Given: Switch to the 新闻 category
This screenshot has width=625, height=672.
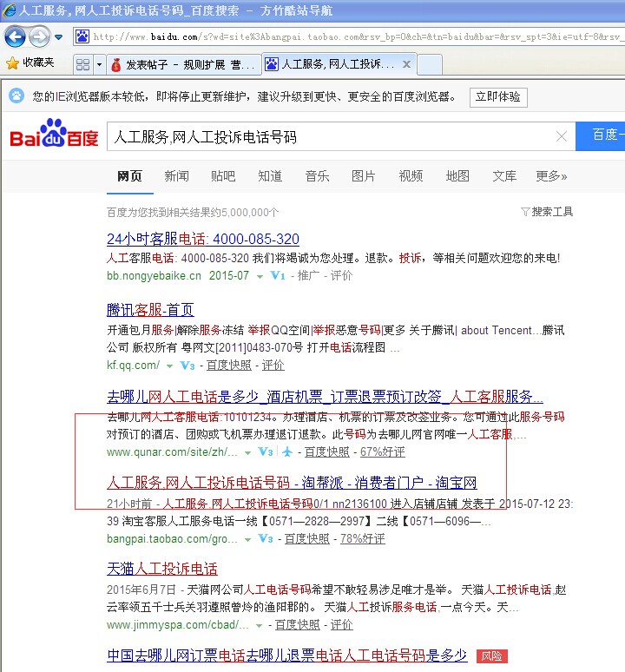Looking at the screenshot, I should tap(176, 176).
